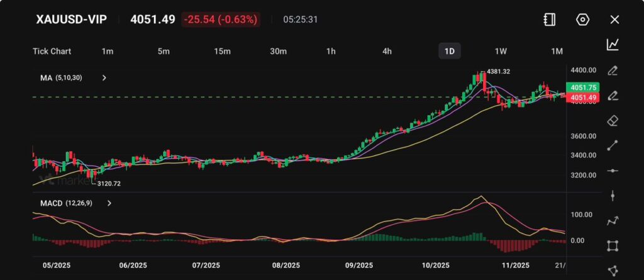
Task: Open the notebook icon in the header
Action: [550, 20]
